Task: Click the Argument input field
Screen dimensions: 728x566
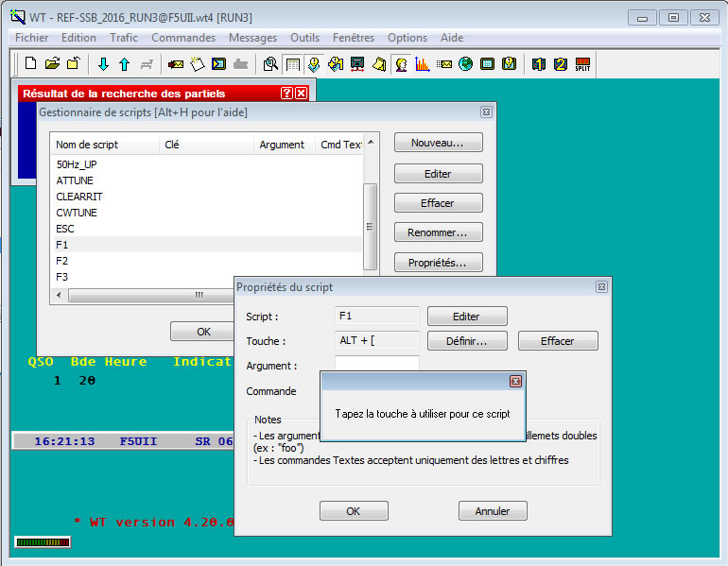Action: coord(376,365)
